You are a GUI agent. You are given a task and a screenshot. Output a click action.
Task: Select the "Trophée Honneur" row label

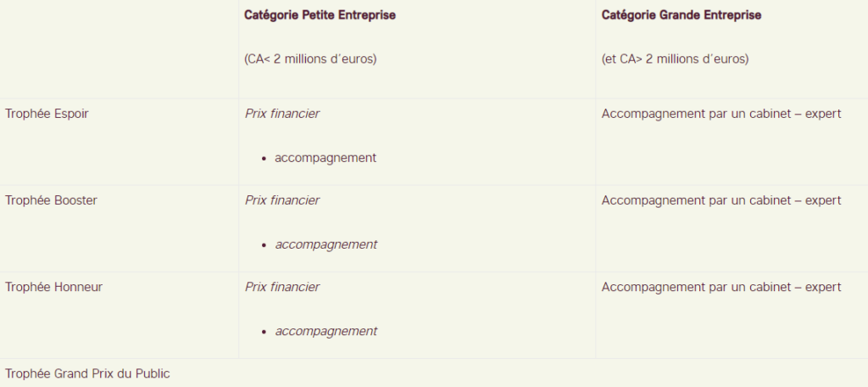point(53,287)
